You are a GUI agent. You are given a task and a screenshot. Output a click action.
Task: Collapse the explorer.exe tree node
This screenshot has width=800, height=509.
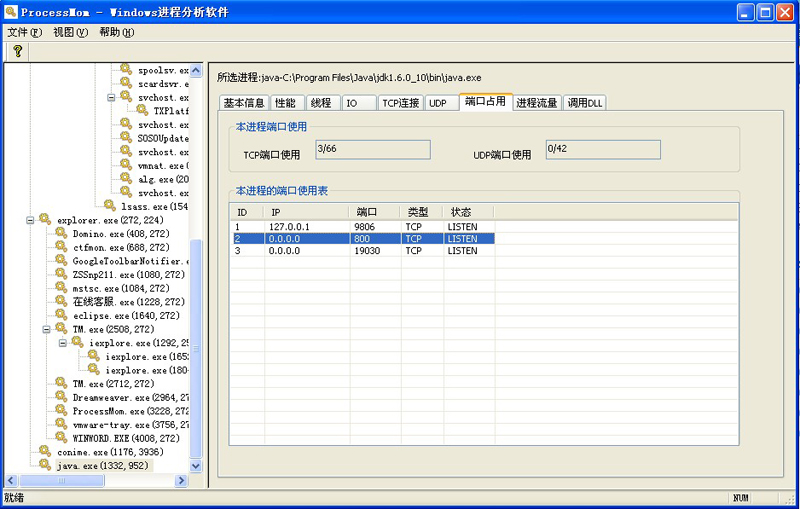point(30,220)
